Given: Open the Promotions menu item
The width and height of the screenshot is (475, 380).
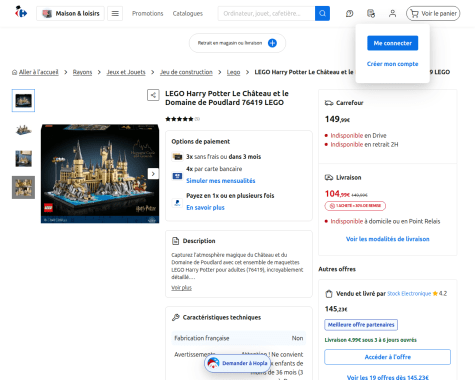Looking at the screenshot, I should point(147,13).
